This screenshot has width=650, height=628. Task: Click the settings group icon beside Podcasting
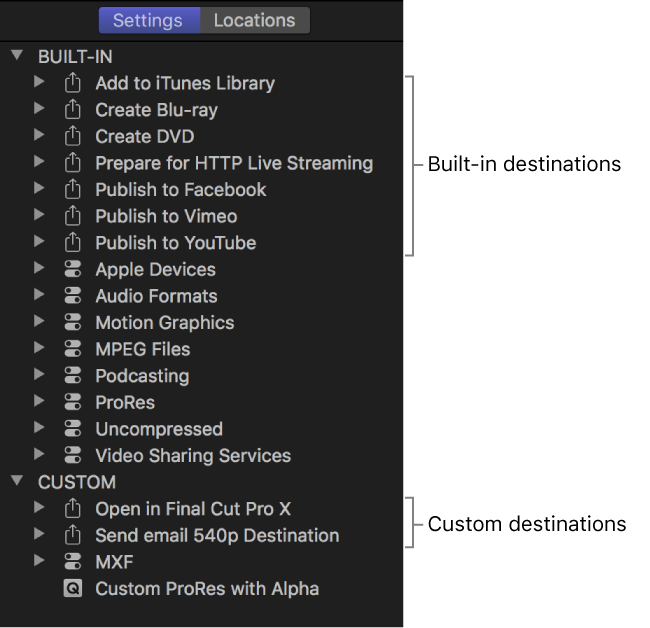[73, 375]
